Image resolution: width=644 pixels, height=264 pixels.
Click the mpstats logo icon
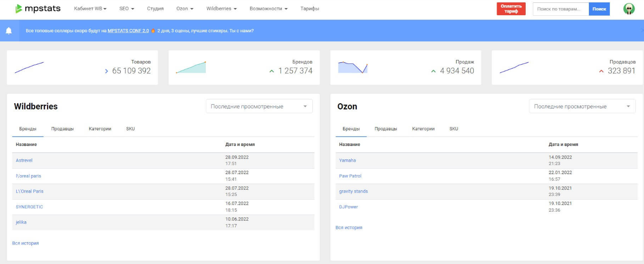19,9
